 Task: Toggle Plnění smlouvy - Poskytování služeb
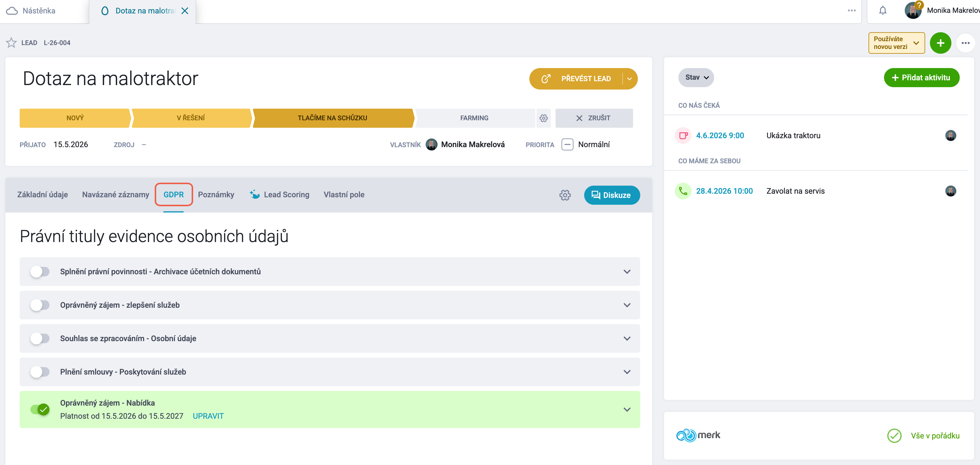tap(40, 372)
